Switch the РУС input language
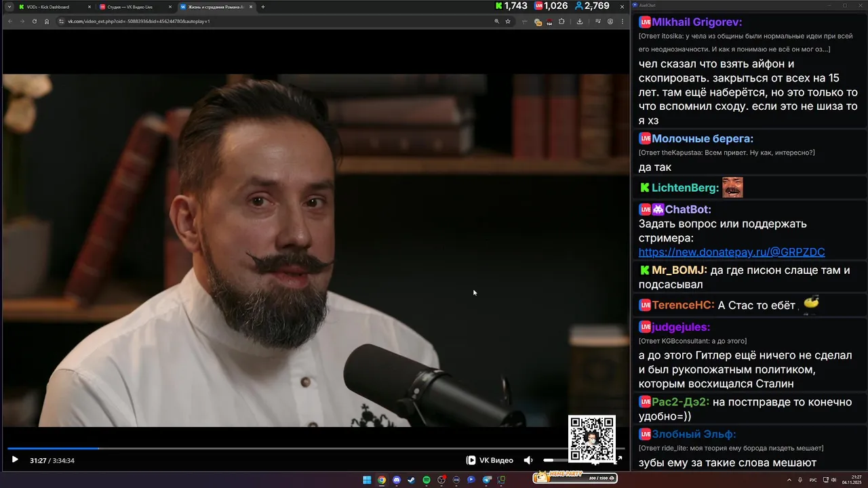The height and width of the screenshot is (488, 868). pyautogui.click(x=813, y=480)
